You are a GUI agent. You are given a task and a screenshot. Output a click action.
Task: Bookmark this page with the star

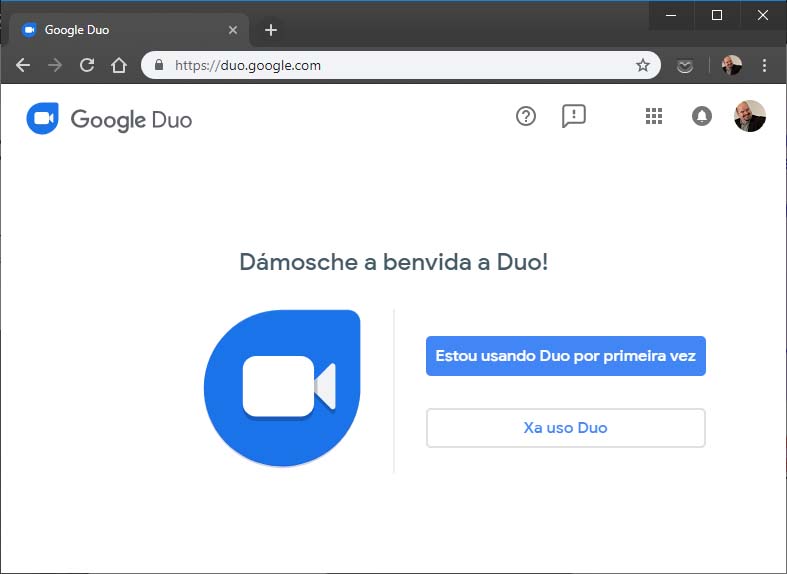coord(642,65)
